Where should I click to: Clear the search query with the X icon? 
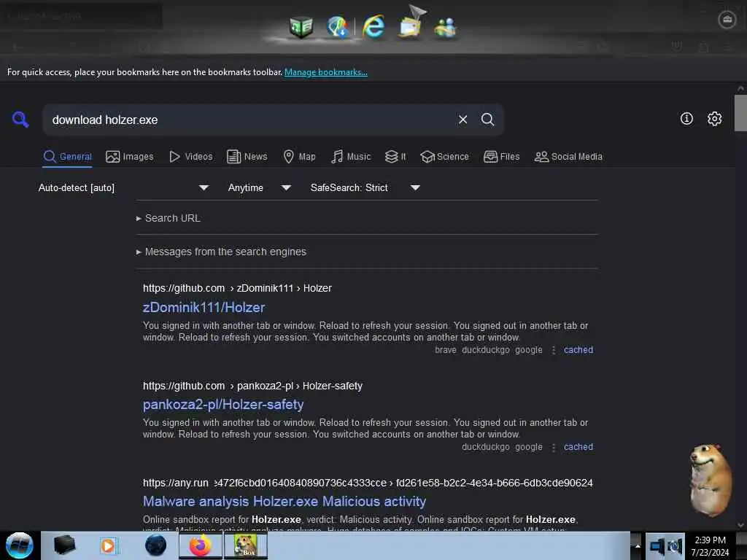tap(462, 120)
